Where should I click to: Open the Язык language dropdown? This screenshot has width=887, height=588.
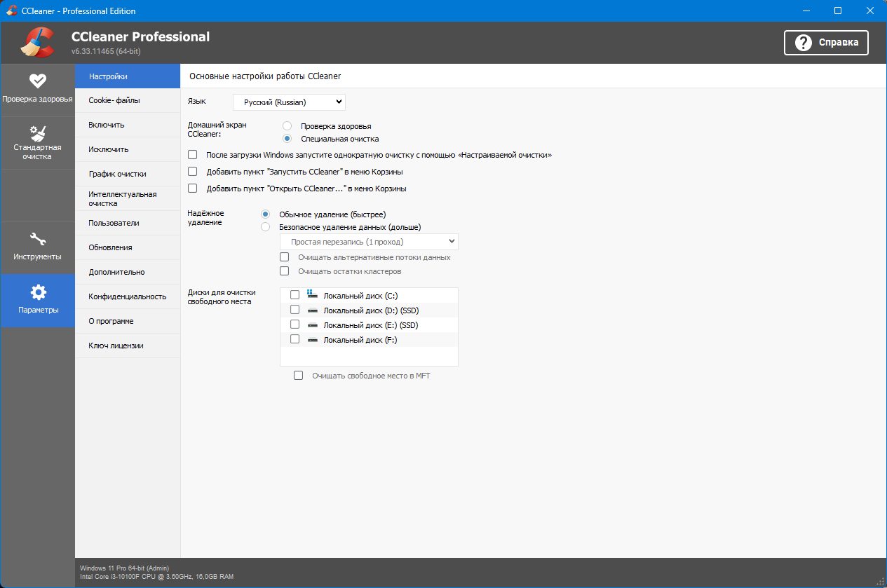click(289, 102)
